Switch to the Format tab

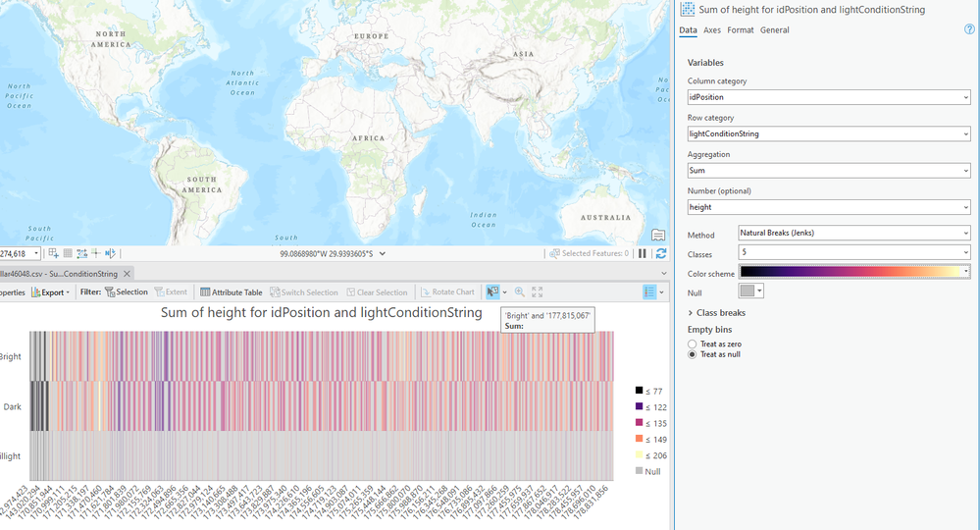(740, 30)
